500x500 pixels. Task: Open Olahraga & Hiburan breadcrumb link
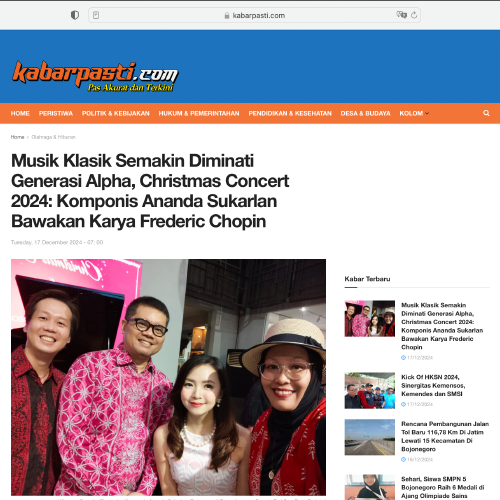pyautogui.click(x=54, y=137)
